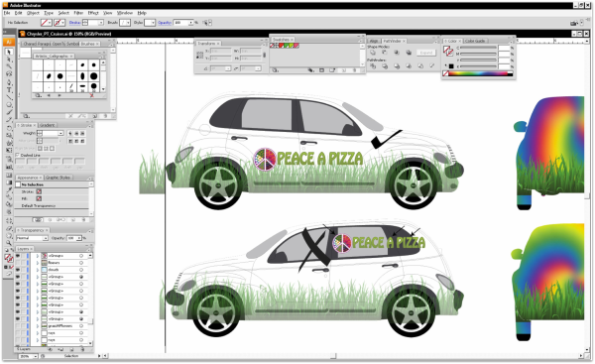Open the Effect menu
Image resolution: width=595 pixels, height=364 pixels.
click(x=93, y=13)
